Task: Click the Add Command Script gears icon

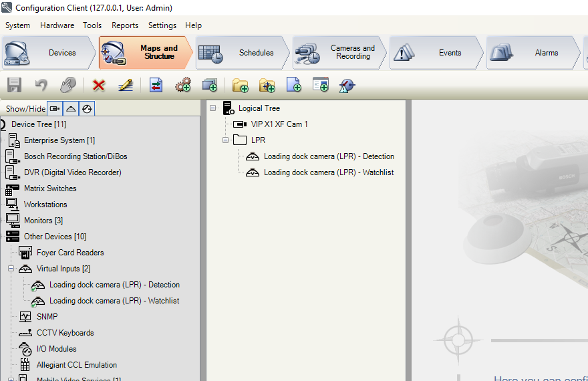Action: 182,85
